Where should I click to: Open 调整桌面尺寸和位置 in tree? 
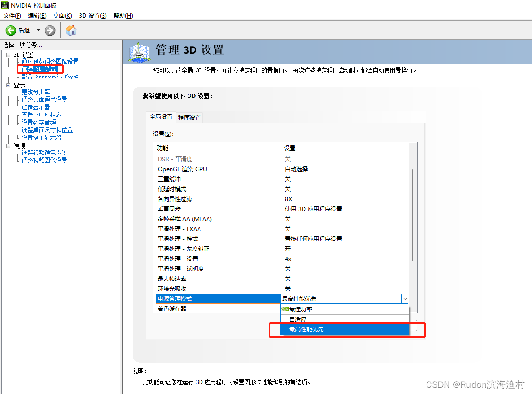(47, 130)
